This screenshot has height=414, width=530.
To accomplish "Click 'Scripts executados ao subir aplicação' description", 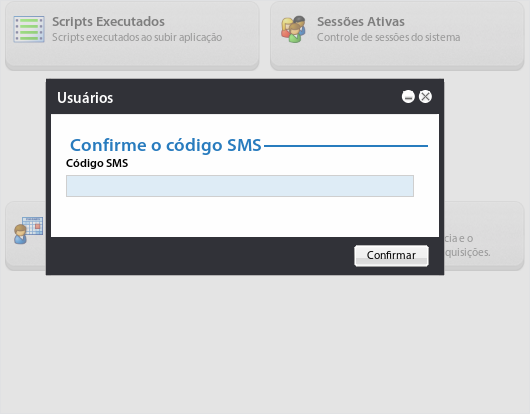I will pos(137,37).
